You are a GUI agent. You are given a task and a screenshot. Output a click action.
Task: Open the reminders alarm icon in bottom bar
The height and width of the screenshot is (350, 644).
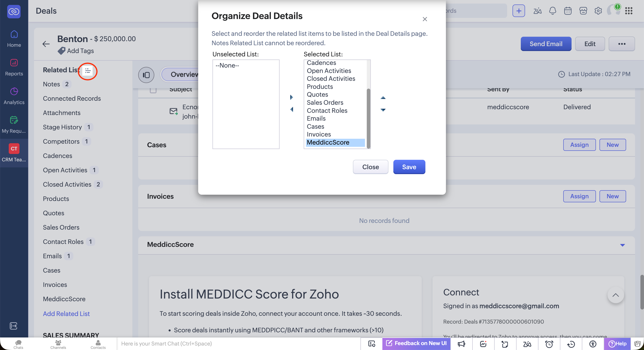(549, 344)
